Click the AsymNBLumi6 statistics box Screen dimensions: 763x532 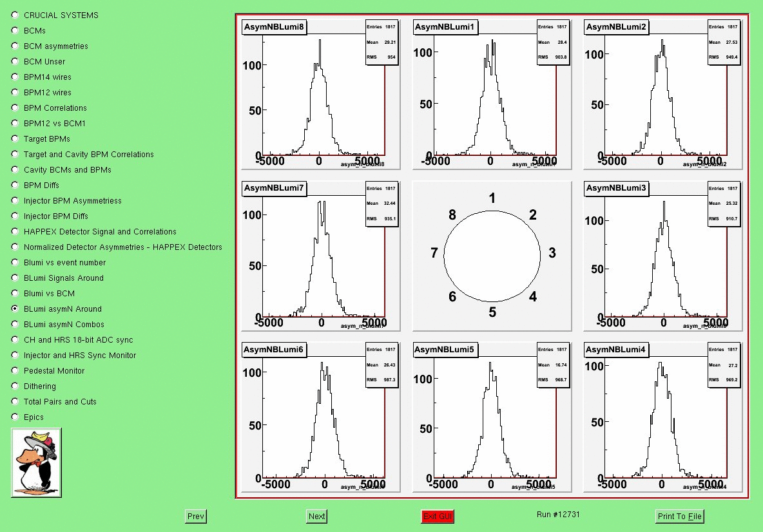[381, 365]
